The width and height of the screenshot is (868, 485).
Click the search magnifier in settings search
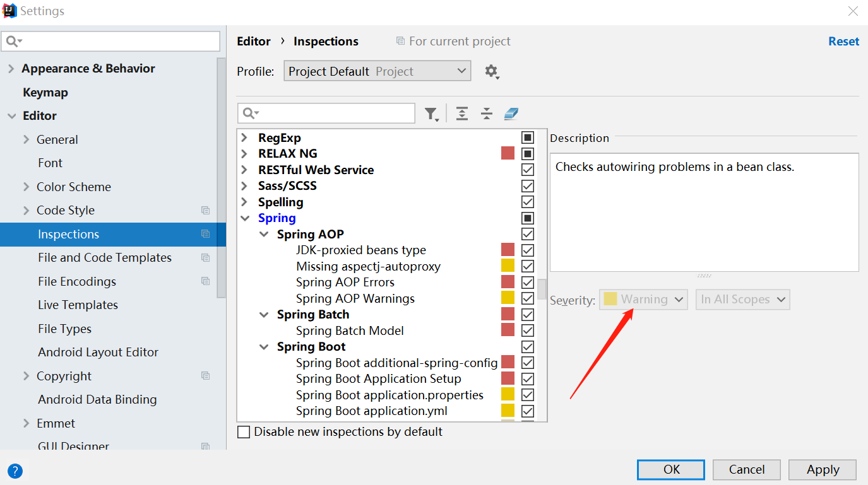13,42
